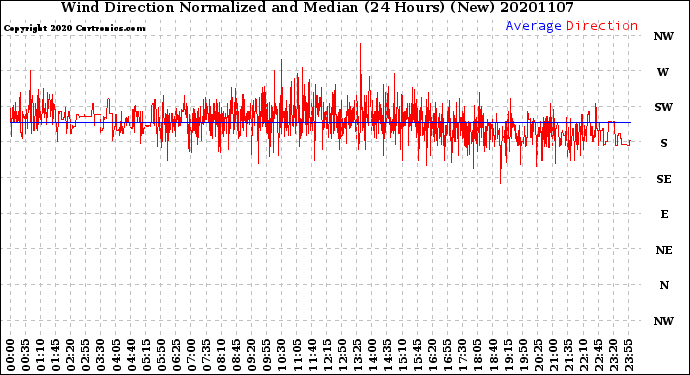Click the 23:20 time axis label

pyautogui.click(x=613, y=355)
